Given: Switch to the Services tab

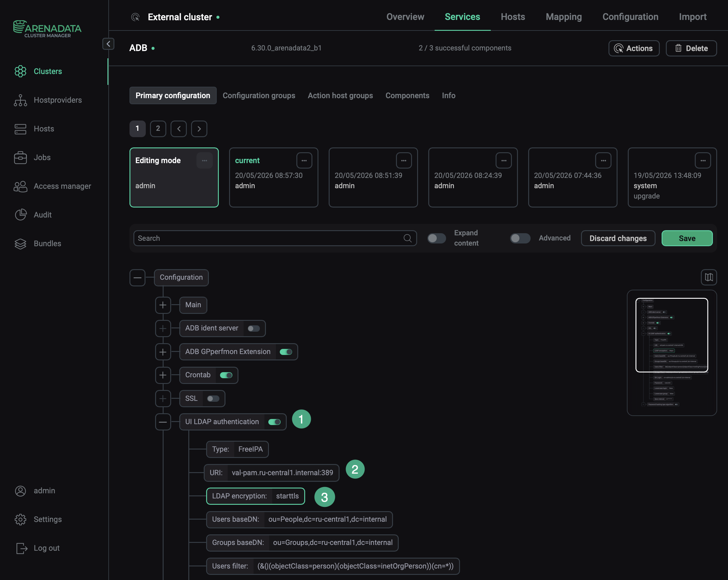Looking at the screenshot, I should point(462,17).
